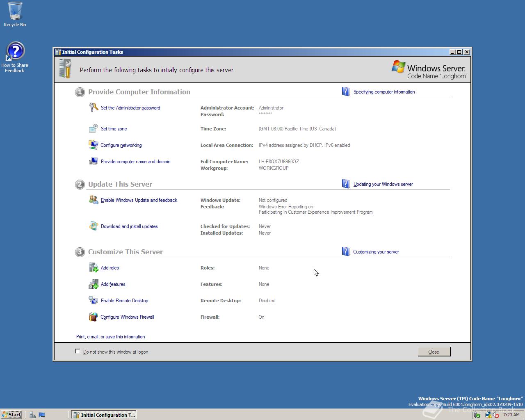Open Provide computer name and domain link
Viewport: 525px width, 420px height.
point(135,162)
